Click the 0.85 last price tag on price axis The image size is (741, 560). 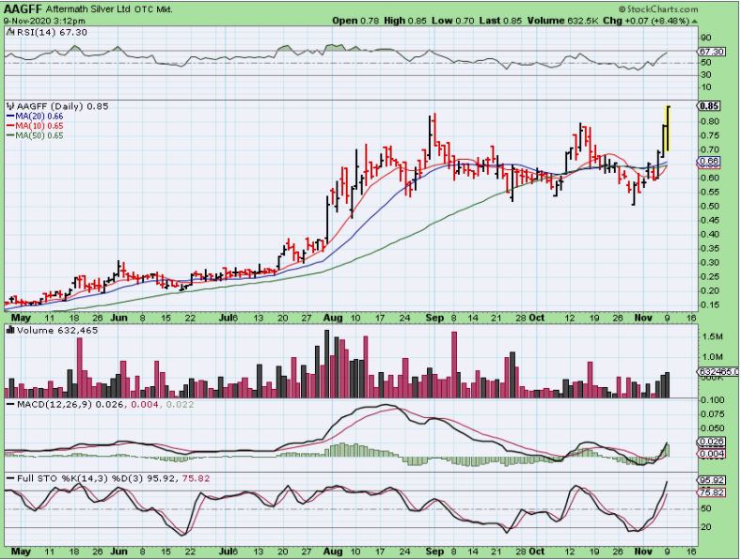pos(709,106)
